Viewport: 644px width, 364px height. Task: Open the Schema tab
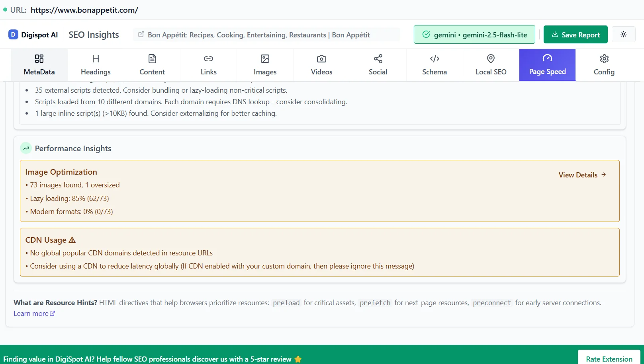(435, 65)
